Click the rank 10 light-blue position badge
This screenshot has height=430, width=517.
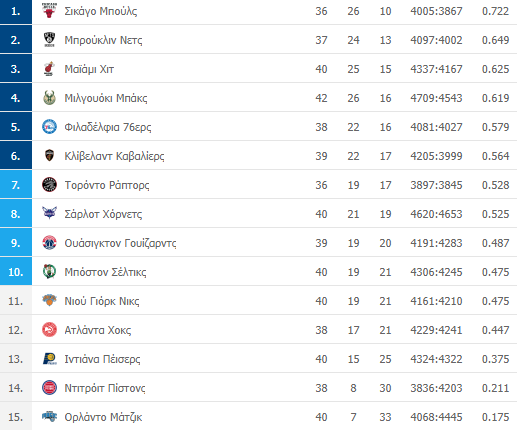click(x=16, y=272)
